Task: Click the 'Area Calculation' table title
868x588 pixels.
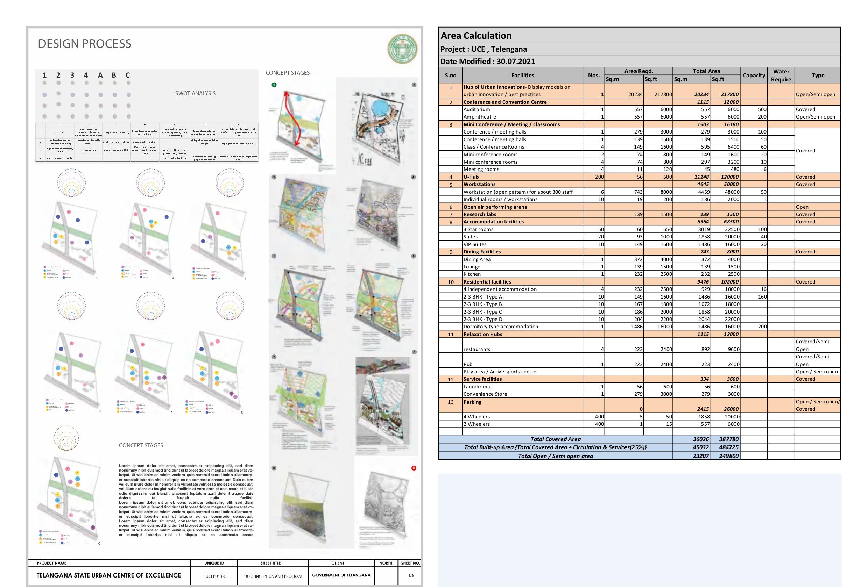Action: 476,35
